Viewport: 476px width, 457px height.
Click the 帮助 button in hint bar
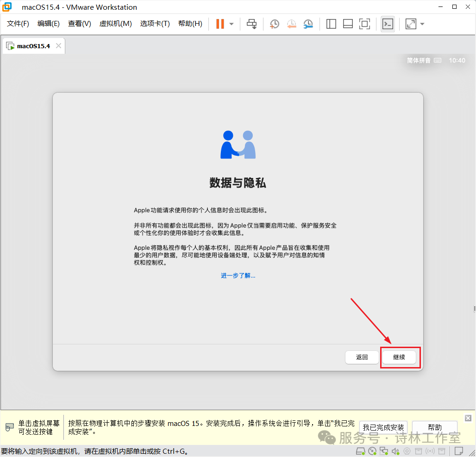[435, 427]
